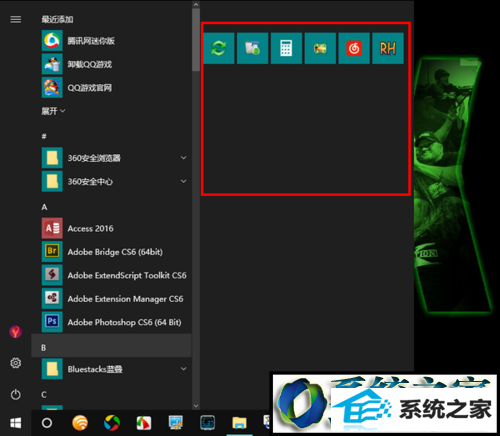Viewport: 500px width, 436px height.
Task: Click the Adobe Bridge CS6 (64bit) text
Action: tap(115, 252)
